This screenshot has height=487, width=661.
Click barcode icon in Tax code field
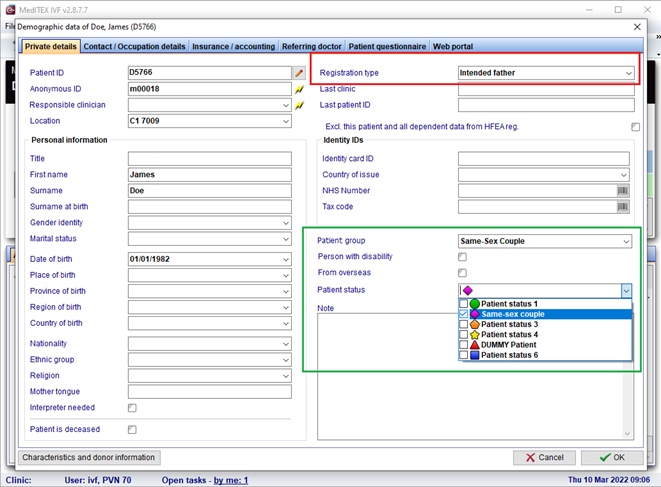623,207
